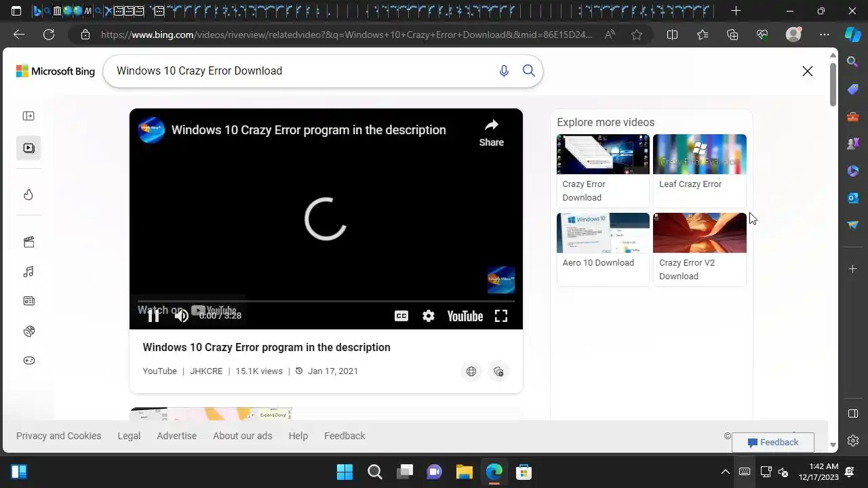
Task: Share the video using the Share arrow
Action: pos(492,132)
